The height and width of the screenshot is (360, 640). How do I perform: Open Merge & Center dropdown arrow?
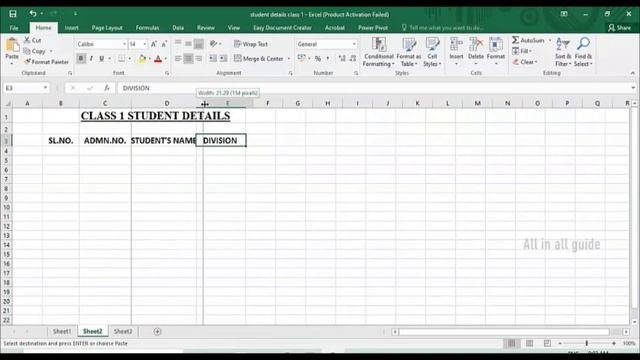pos(289,59)
